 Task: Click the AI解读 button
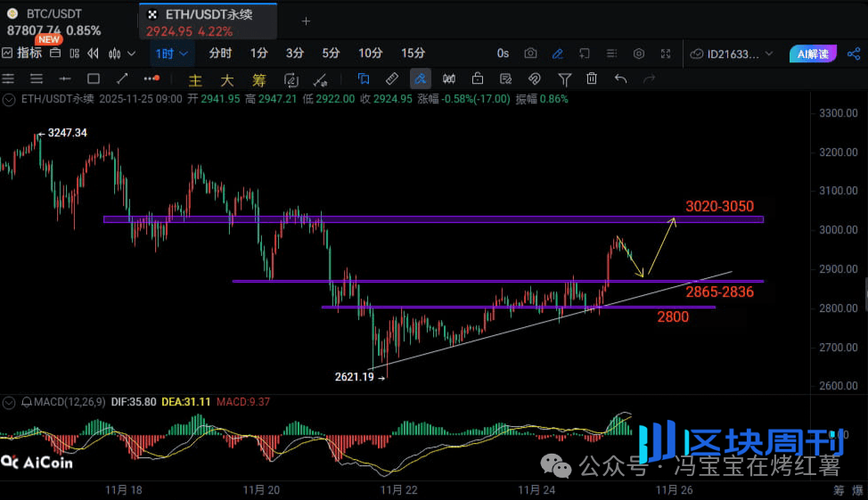click(x=813, y=53)
